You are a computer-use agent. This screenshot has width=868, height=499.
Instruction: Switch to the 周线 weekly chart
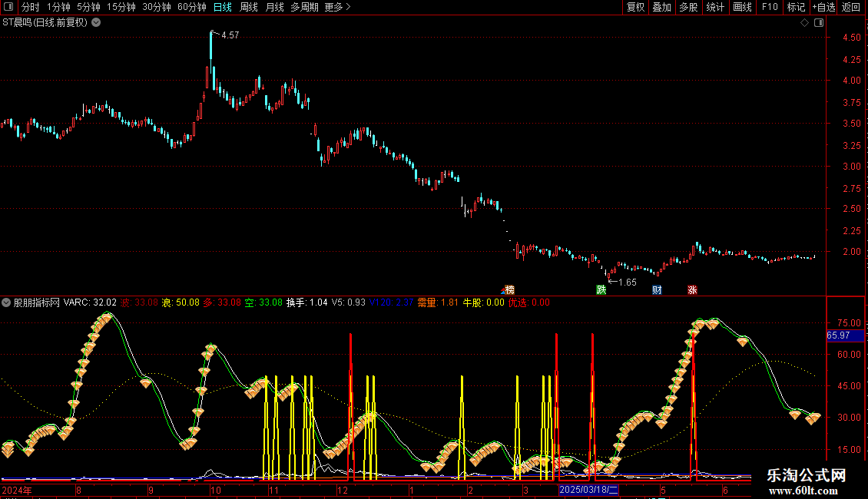pyautogui.click(x=249, y=7)
